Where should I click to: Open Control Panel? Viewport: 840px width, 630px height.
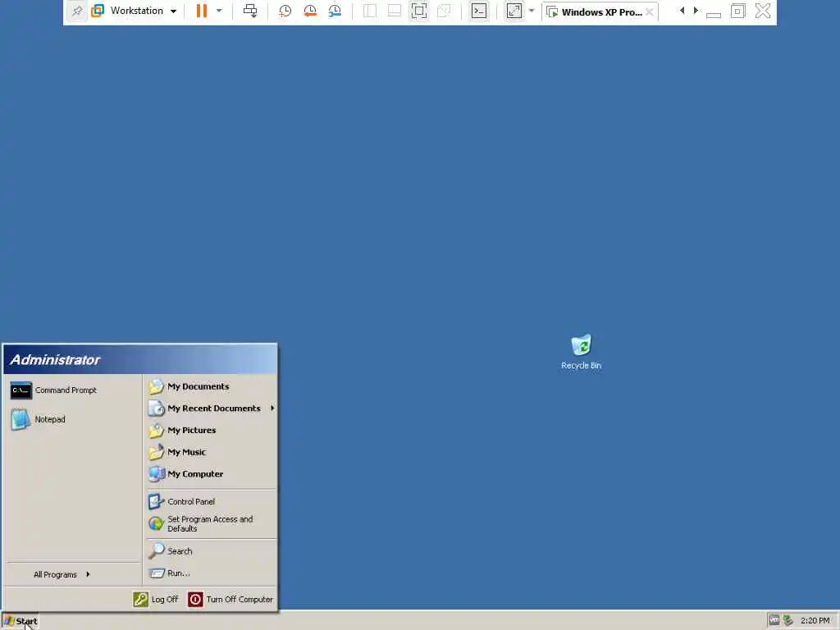pyautogui.click(x=212, y=501)
